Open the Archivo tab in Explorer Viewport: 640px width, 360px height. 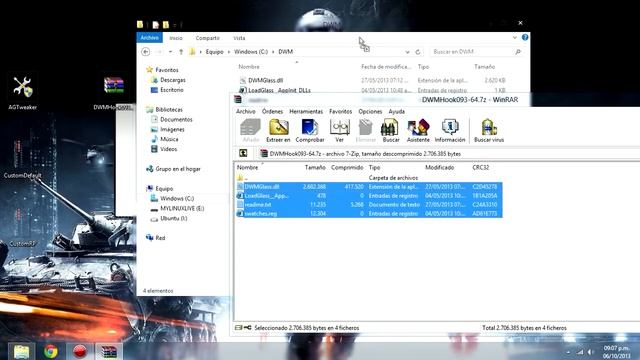pyautogui.click(x=149, y=38)
